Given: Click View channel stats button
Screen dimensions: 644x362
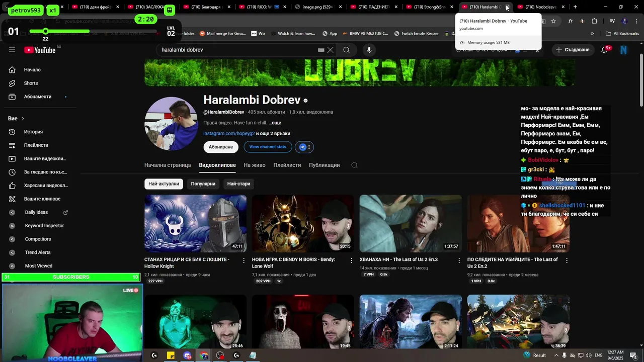Looking at the screenshot, I should [x=268, y=147].
